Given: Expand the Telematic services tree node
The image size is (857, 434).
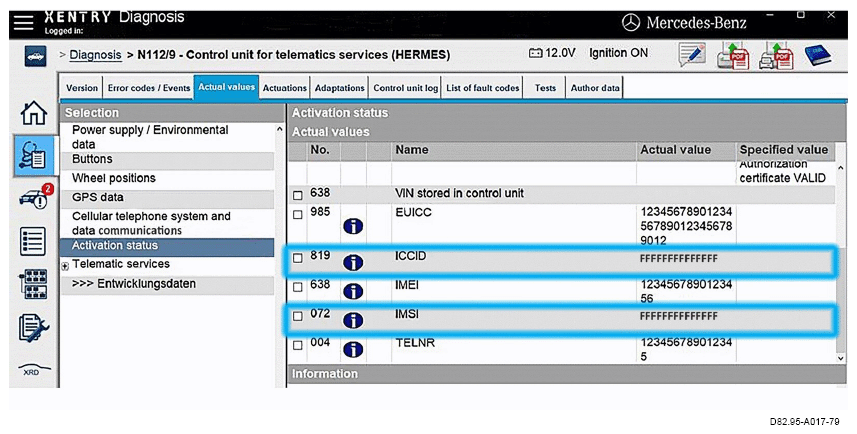Looking at the screenshot, I should click(x=65, y=266).
